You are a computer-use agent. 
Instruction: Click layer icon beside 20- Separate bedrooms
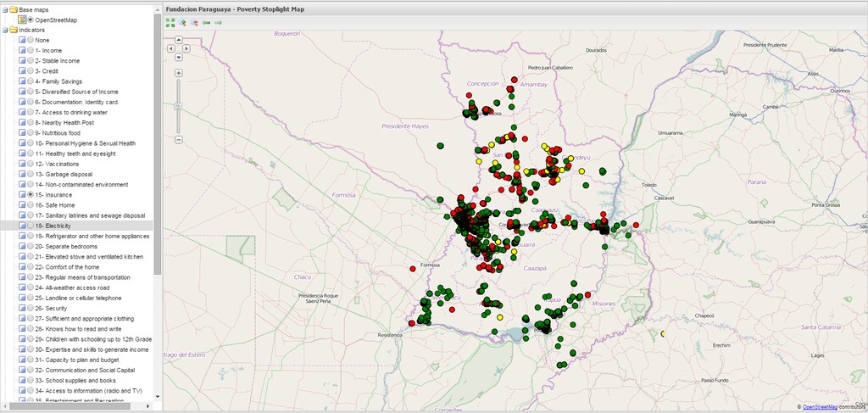(22, 247)
